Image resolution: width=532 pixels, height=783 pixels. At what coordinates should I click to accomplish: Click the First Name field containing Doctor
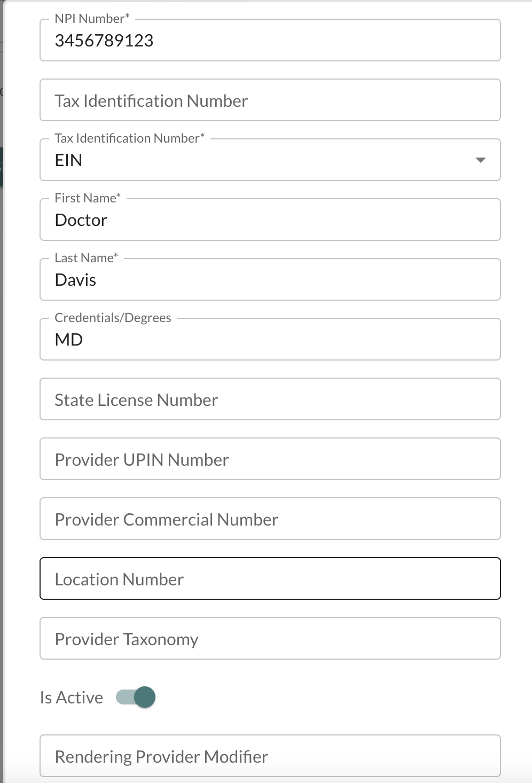[270, 220]
